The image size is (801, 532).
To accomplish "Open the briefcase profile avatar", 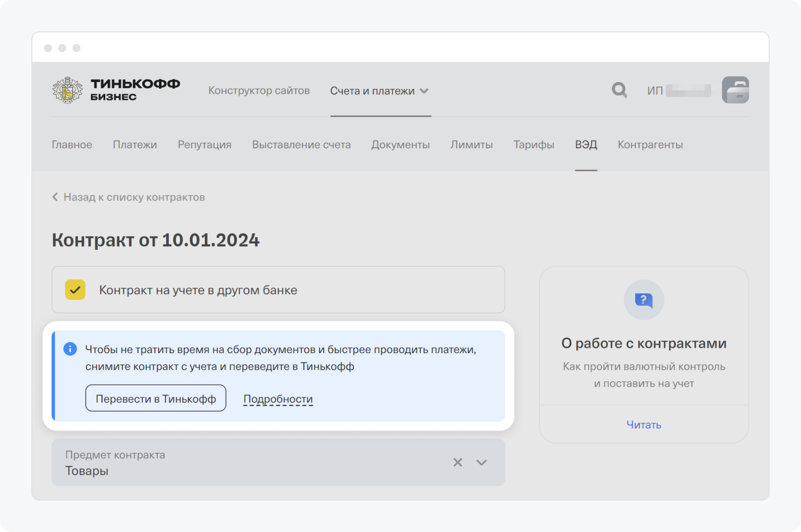I will click(735, 90).
